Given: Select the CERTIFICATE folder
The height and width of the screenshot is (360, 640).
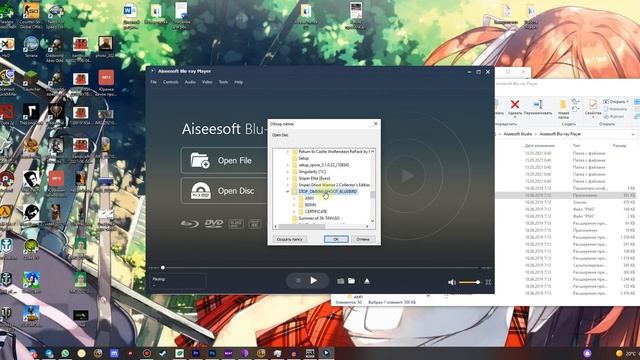Looking at the screenshot, I should tap(316, 211).
